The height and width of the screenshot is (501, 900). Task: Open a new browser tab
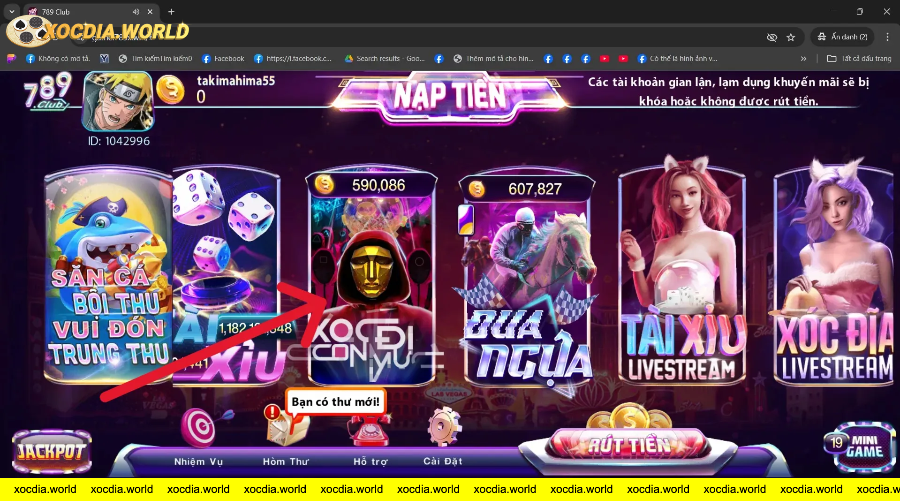(x=171, y=11)
